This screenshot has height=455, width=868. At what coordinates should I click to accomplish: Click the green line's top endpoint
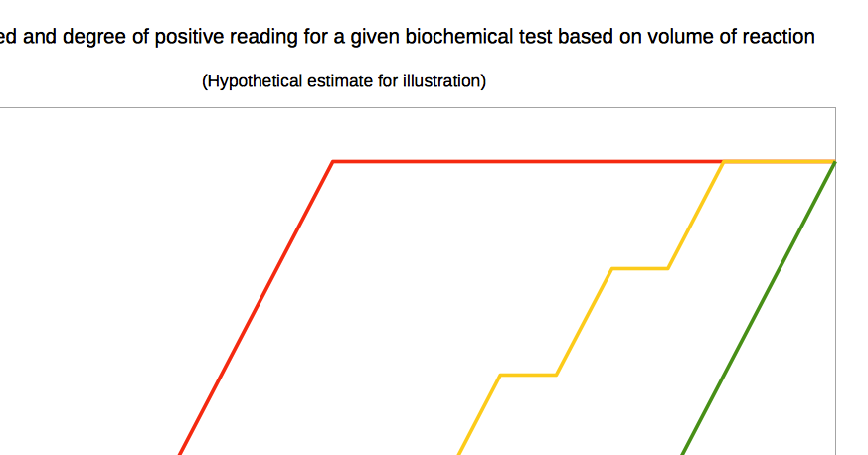tap(835, 162)
